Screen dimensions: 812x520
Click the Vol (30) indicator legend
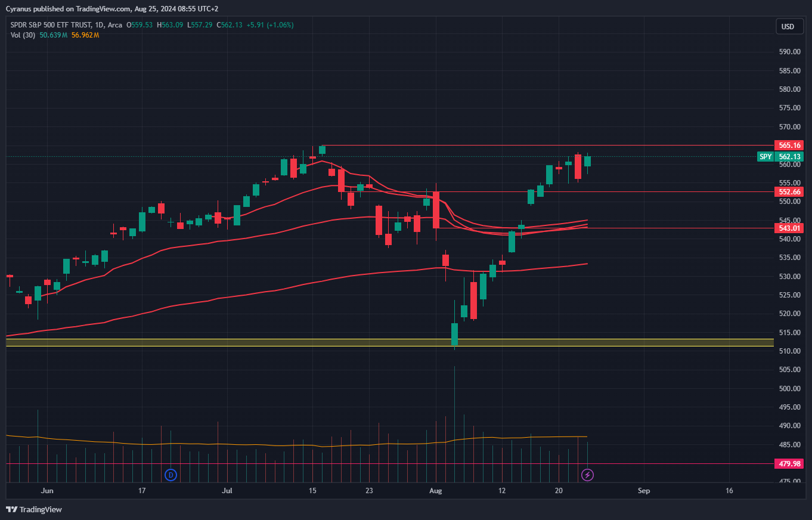(x=23, y=35)
